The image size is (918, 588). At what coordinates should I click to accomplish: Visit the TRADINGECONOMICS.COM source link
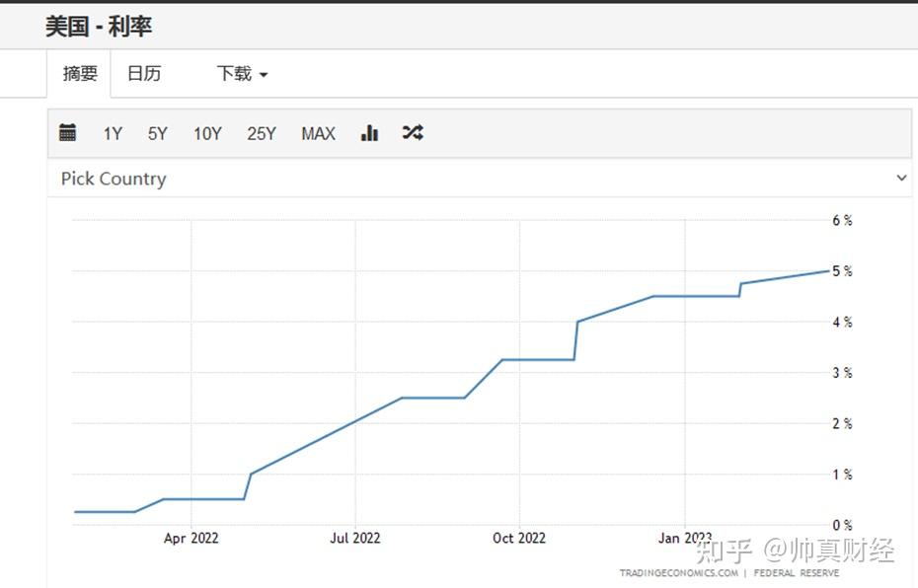678,573
